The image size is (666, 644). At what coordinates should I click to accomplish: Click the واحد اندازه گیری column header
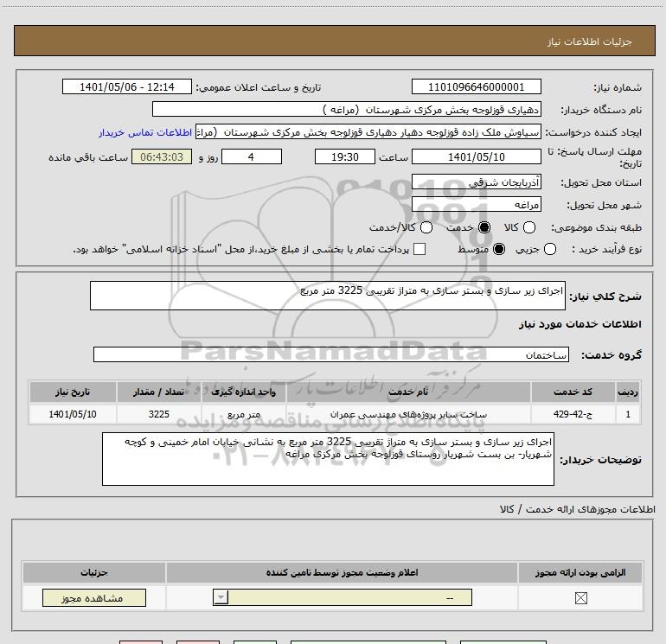click(x=243, y=392)
